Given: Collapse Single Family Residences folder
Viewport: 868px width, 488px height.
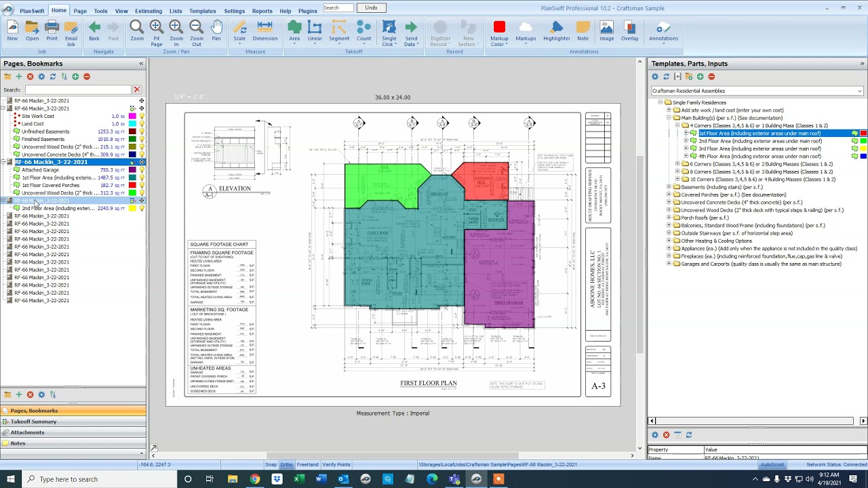Looking at the screenshot, I should [x=660, y=102].
